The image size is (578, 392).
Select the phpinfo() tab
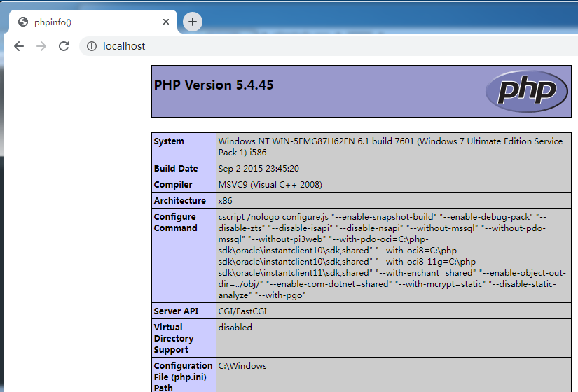point(93,22)
